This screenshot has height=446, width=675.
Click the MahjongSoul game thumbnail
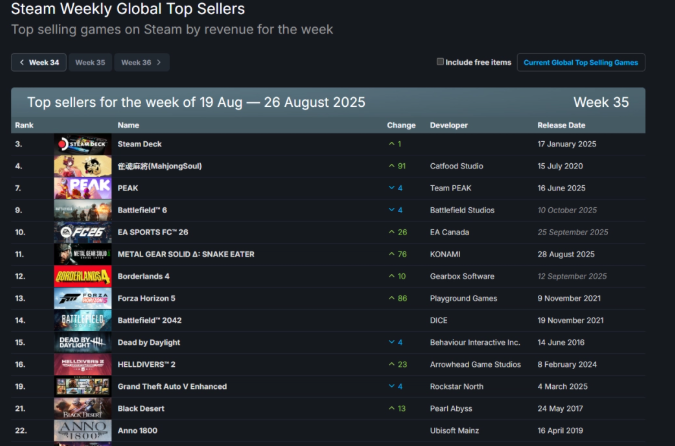click(x=83, y=166)
